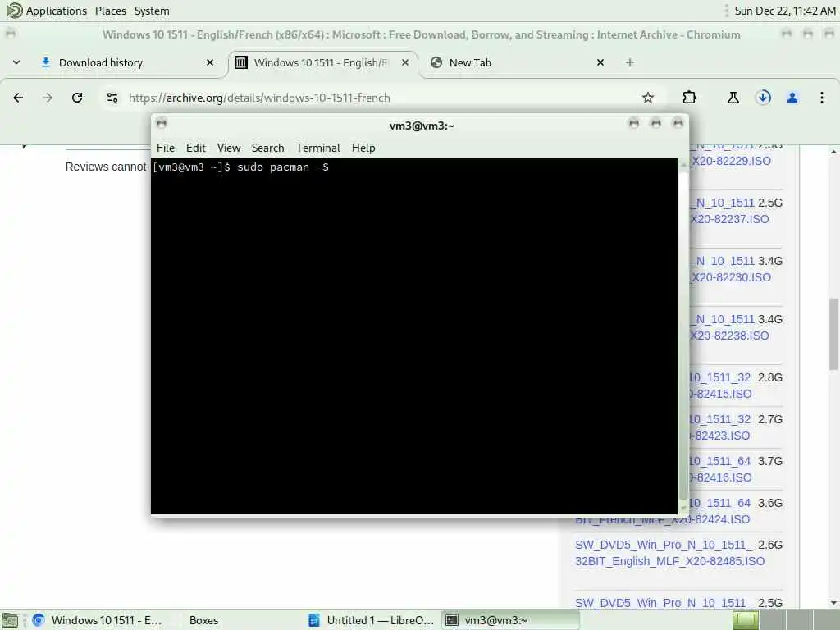Viewport: 840px width, 630px height.
Task: Open the X20-82238.ISO download link
Action: point(729,336)
